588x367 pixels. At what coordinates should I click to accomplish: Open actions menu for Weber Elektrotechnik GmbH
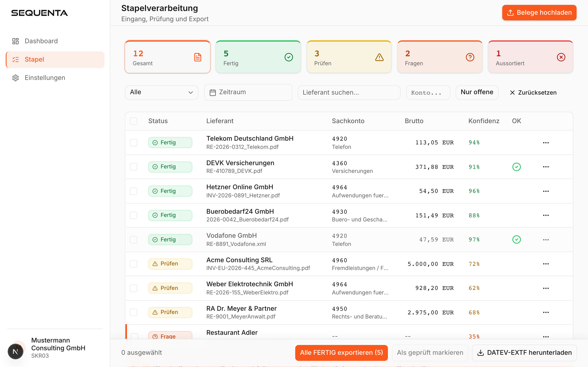point(546,288)
